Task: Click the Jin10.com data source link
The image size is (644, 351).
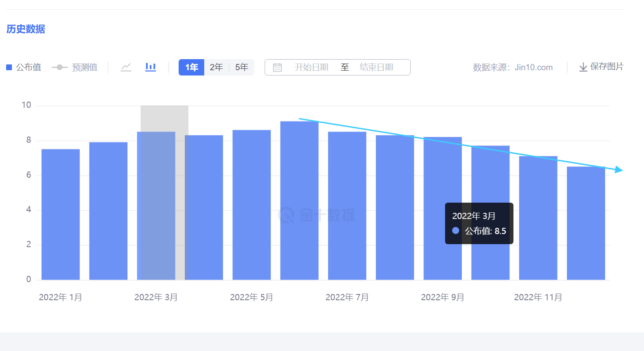Action: 533,67
